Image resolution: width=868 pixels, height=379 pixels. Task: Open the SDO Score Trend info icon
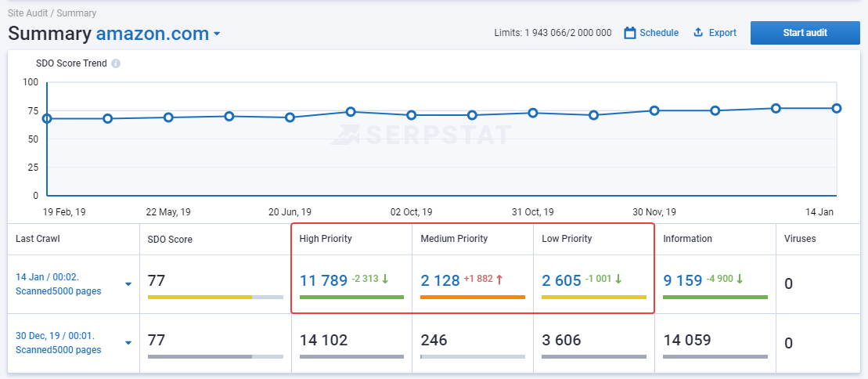click(x=116, y=63)
